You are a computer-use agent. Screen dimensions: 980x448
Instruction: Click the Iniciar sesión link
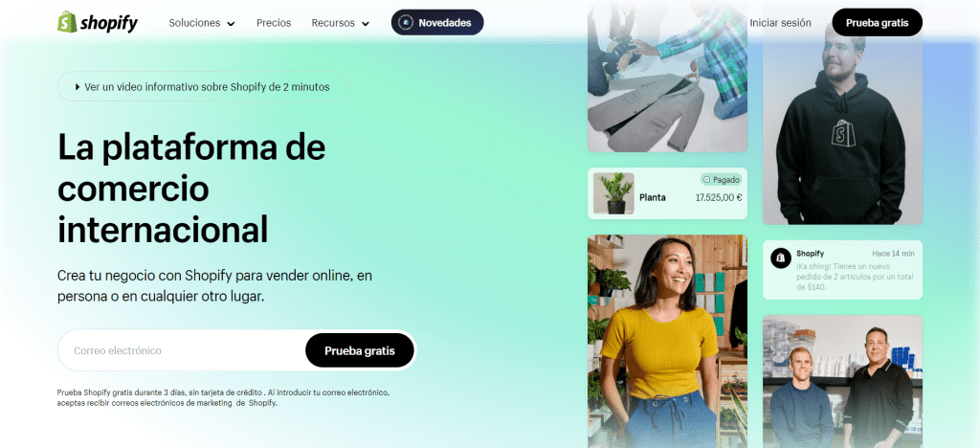[780, 23]
